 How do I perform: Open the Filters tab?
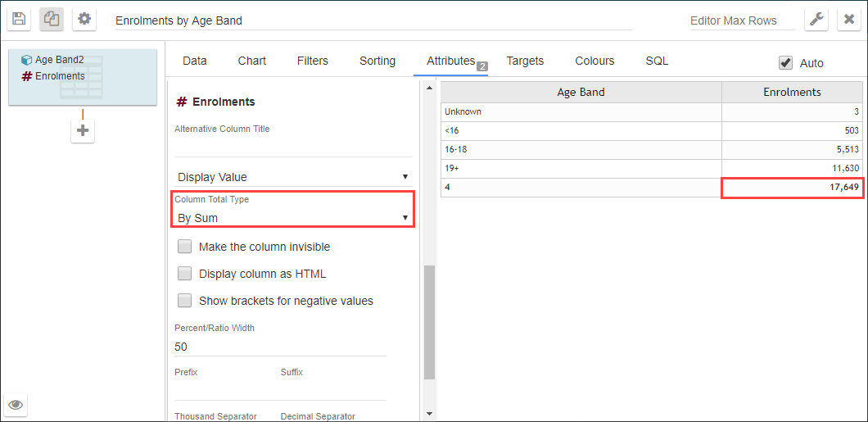(313, 61)
